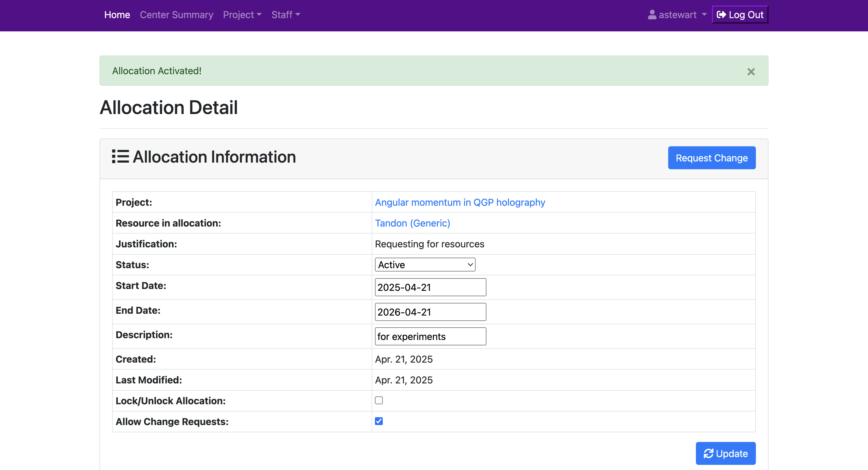Click the user icon beside astewart

652,14
